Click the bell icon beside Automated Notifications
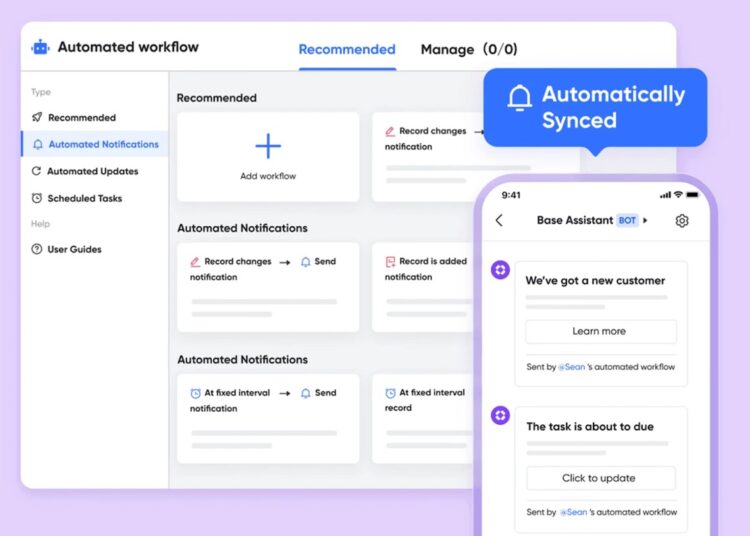 point(38,144)
